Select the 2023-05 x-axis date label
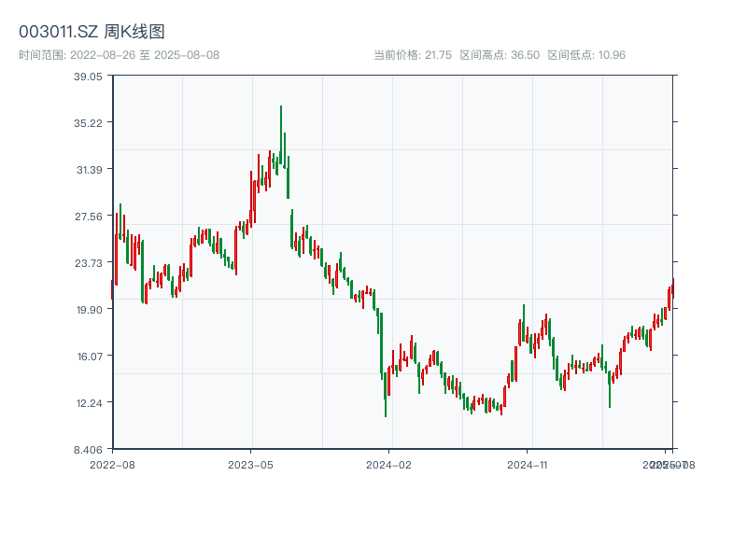Screen dimensions: 747x560 250,464
